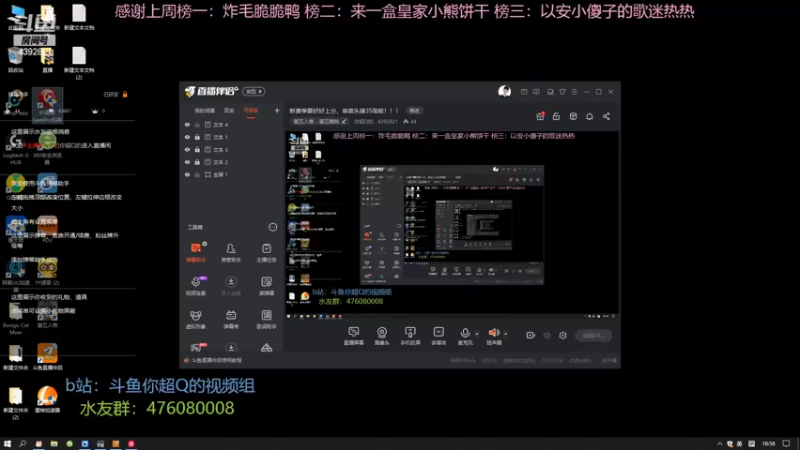The height and width of the screenshot is (450, 800).
Task: Open the Windows Start menu
Action: [7, 444]
